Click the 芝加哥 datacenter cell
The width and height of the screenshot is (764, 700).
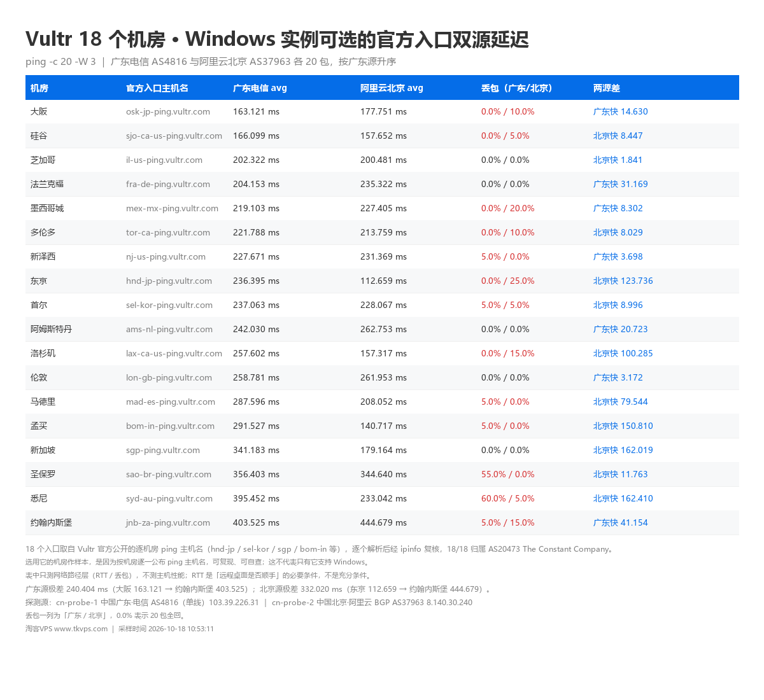point(43,160)
